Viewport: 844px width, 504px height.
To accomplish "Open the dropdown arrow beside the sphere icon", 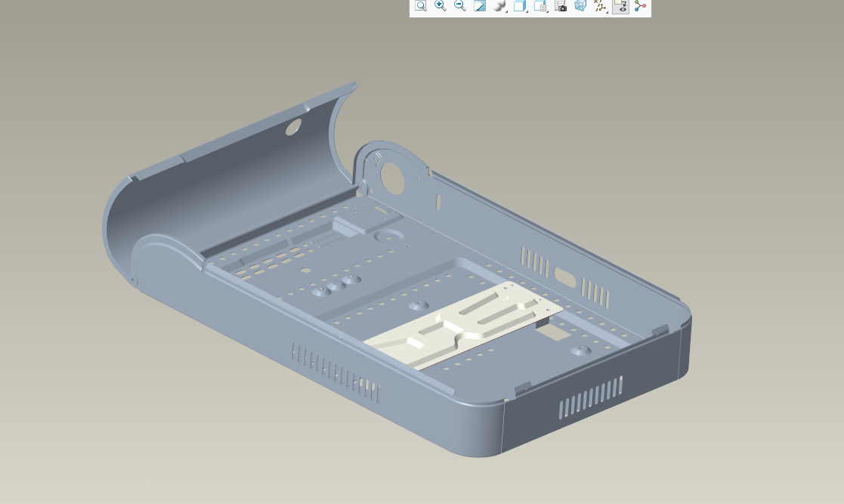I will pos(507,11).
